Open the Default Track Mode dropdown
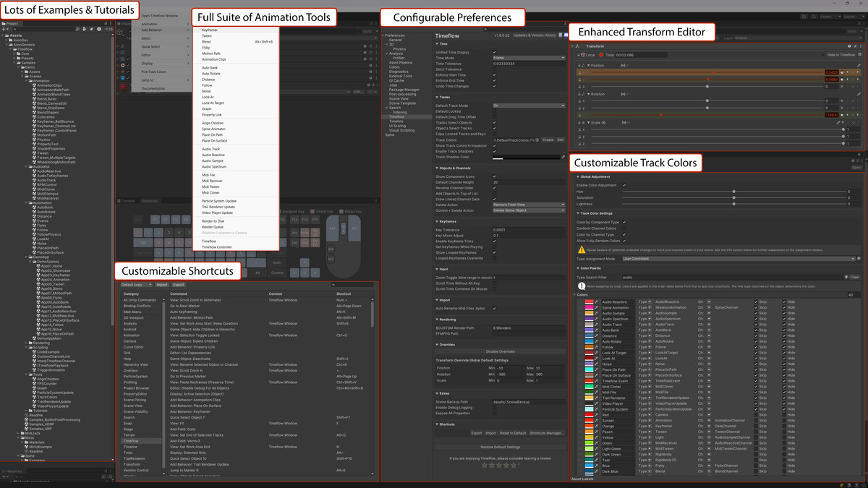The image size is (868, 488). point(529,106)
